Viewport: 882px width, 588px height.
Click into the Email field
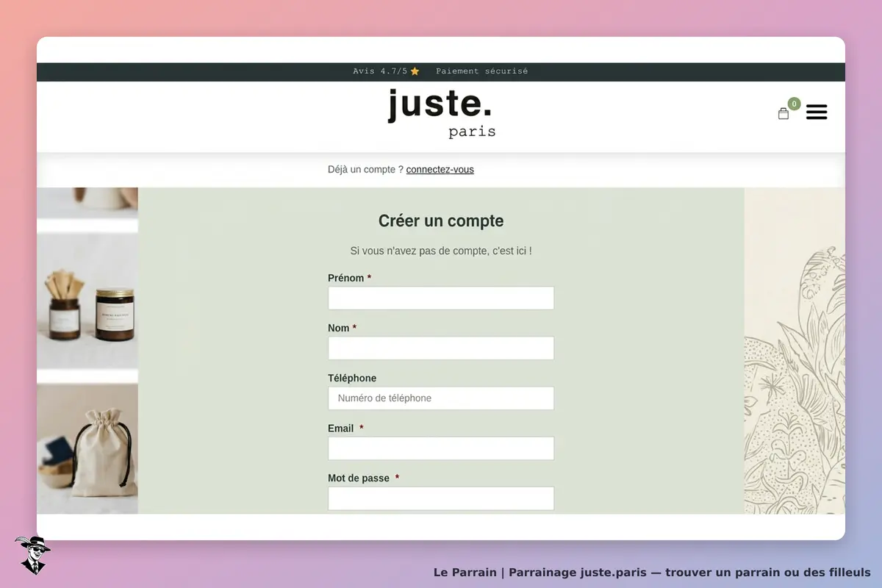441,448
